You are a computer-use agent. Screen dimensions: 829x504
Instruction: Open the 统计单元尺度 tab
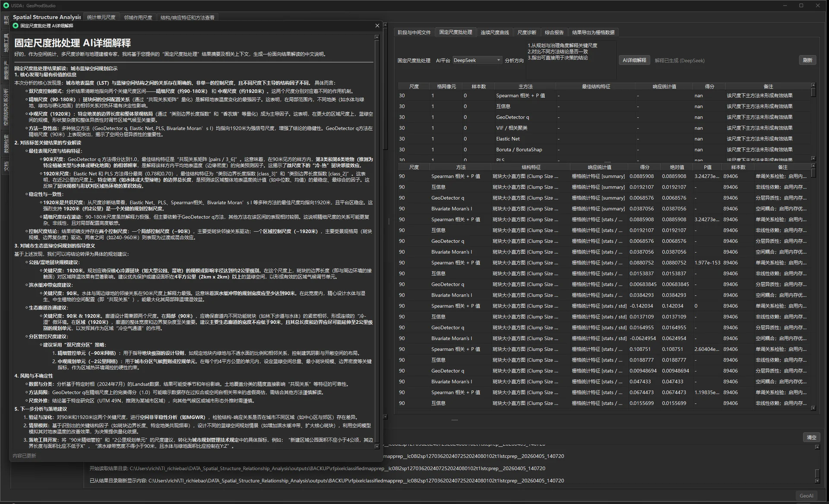(x=101, y=18)
